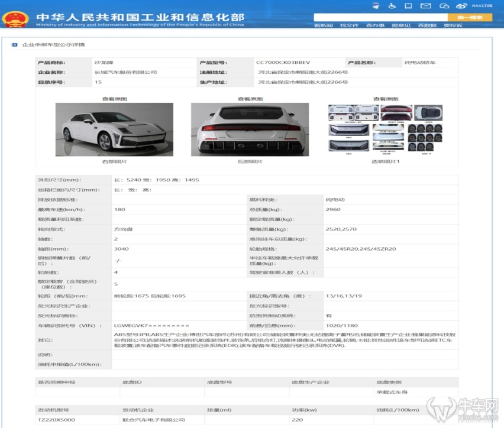Viewport: 504px width, 428px height.
Task: Select track value 前轮距:1675 后轮距:1695
Action: click(150, 296)
